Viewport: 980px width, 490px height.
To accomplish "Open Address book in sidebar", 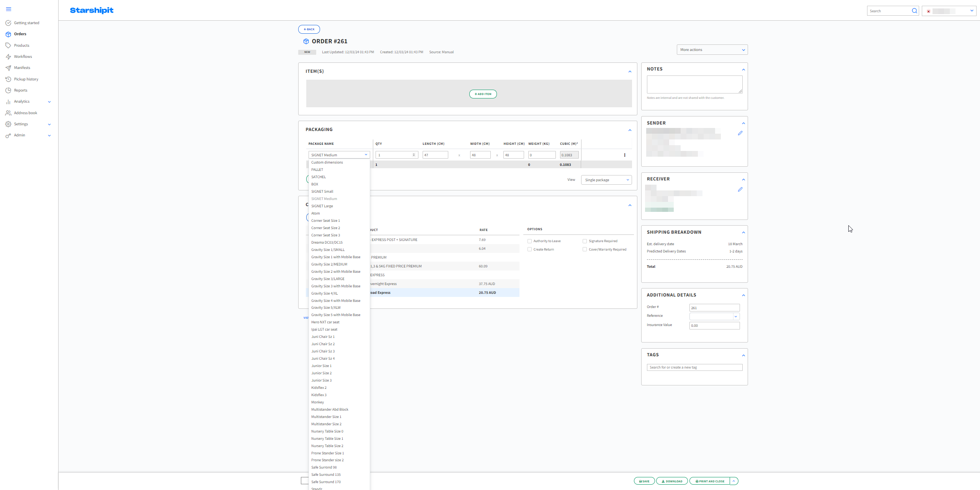I will 26,113.
